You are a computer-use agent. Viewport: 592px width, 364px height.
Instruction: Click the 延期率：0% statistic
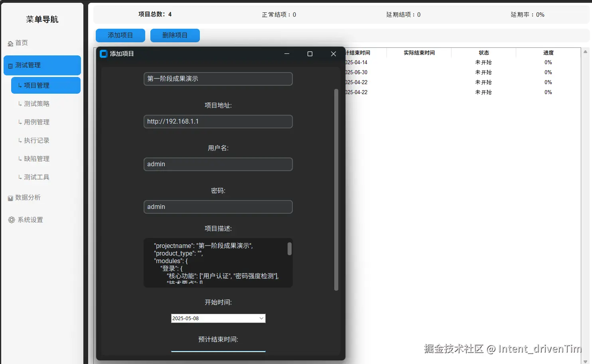527,15
